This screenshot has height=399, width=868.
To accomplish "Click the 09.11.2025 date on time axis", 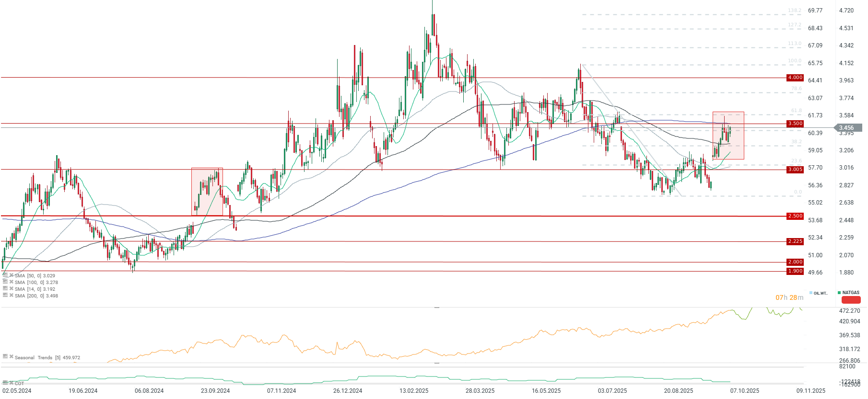I will pyautogui.click(x=811, y=391).
